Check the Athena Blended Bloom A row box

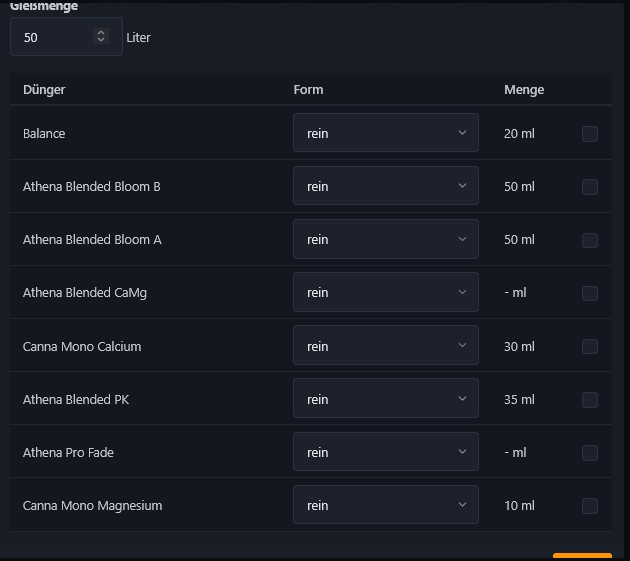pos(590,240)
